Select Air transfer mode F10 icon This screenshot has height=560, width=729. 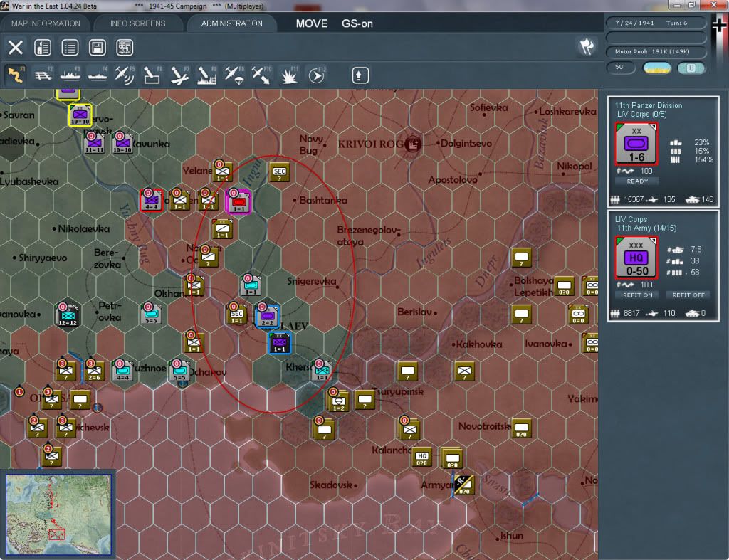(x=261, y=75)
